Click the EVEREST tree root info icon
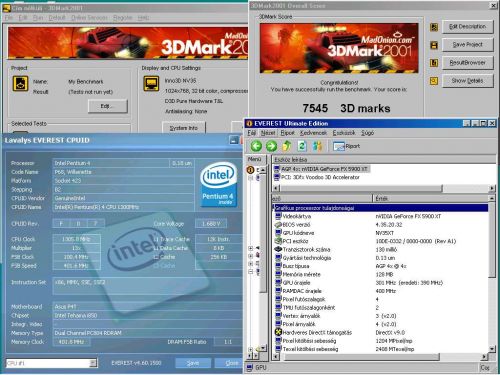The image size is (500, 375). [x=250, y=170]
